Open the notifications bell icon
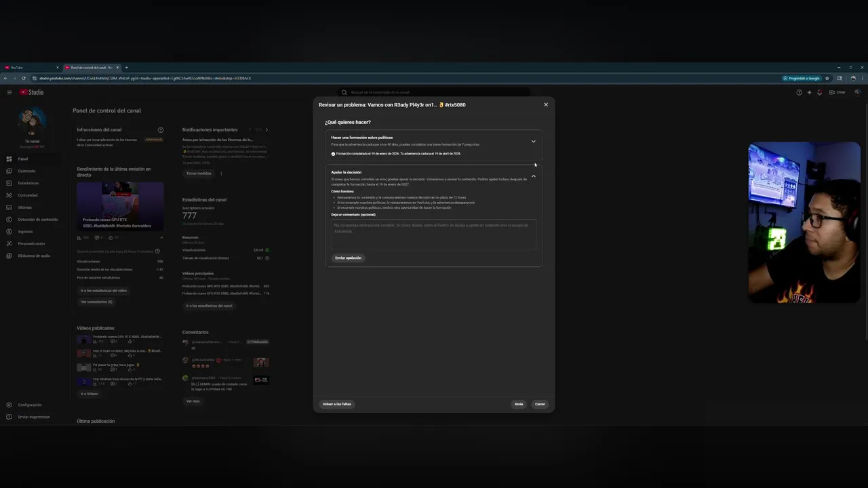Viewport: 868px width, 488px height. (x=819, y=92)
